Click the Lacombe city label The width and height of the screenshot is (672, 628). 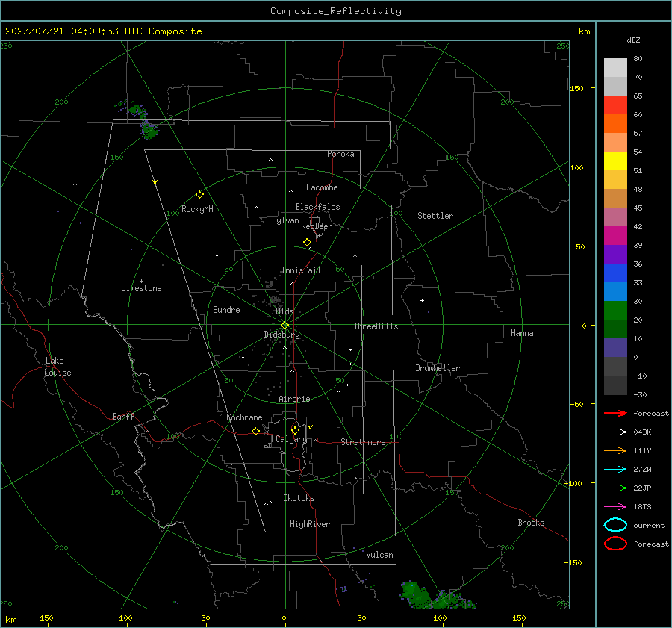click(322, 187)
